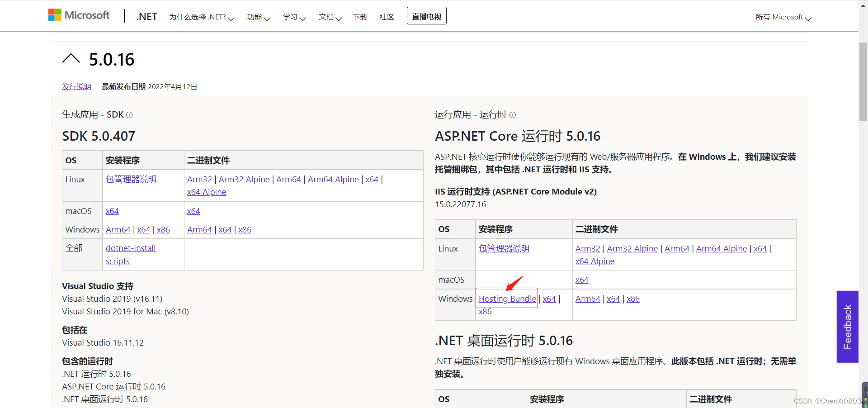
Task: Open the dotnet-install scripts link
Action: coord(131,255)
